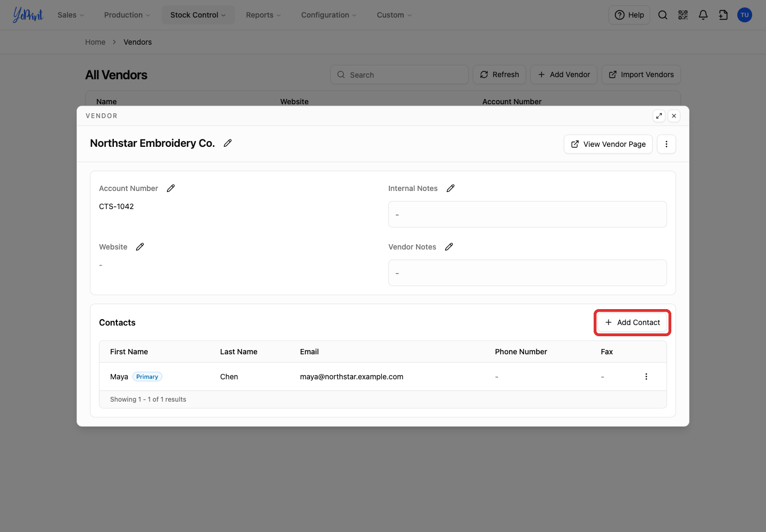Select email maya@northstar.example.com
This screenshot has width=766, height=532.
click(x=352, y=377)
